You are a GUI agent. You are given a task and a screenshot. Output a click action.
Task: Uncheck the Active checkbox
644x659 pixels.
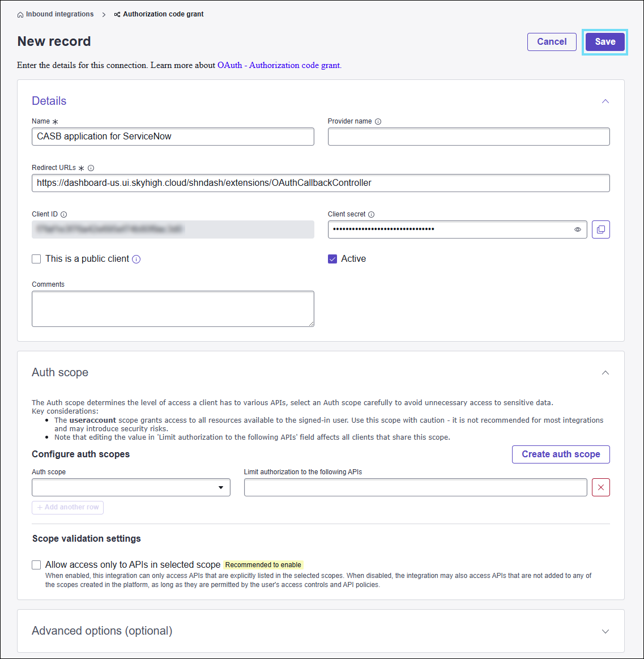point(332,259)
